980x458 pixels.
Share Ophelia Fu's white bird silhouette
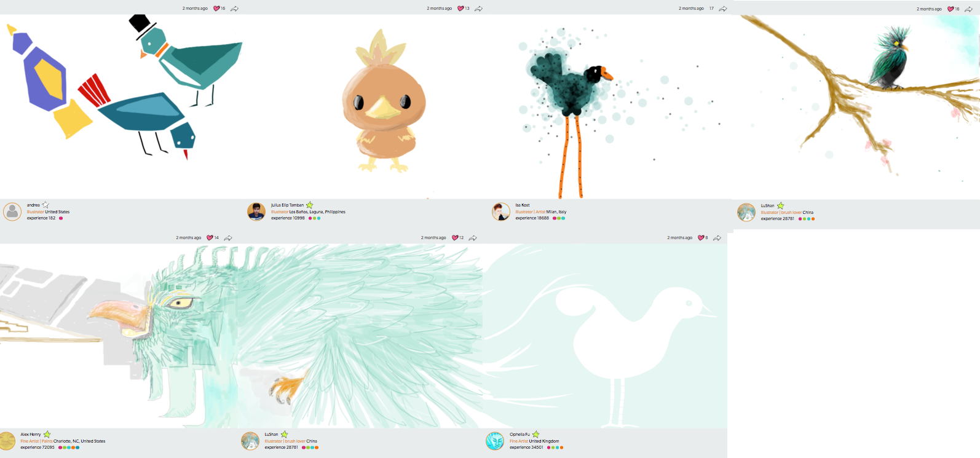[717, 238]
